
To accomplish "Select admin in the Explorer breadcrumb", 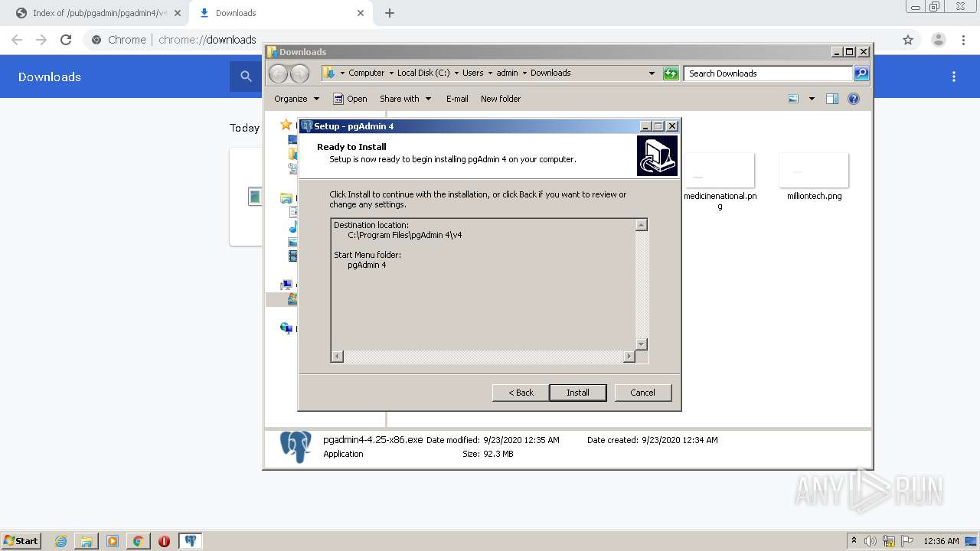I will point(507,73).
